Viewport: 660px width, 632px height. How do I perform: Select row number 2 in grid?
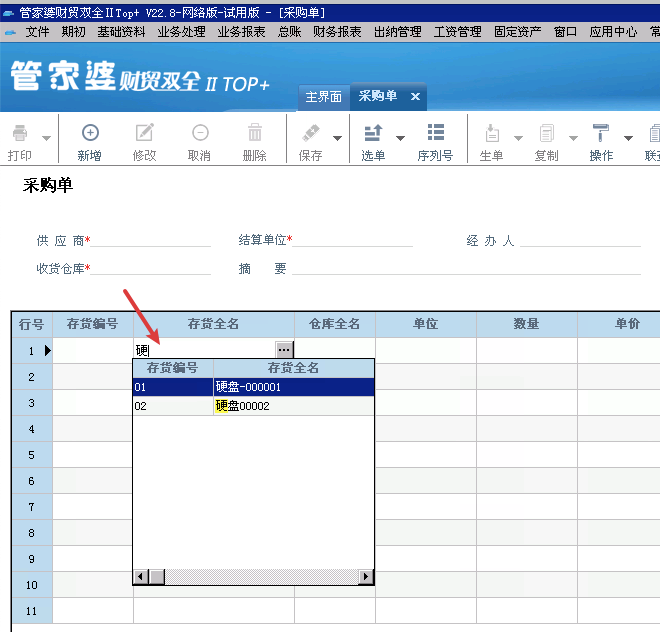[x=32, y=377]
